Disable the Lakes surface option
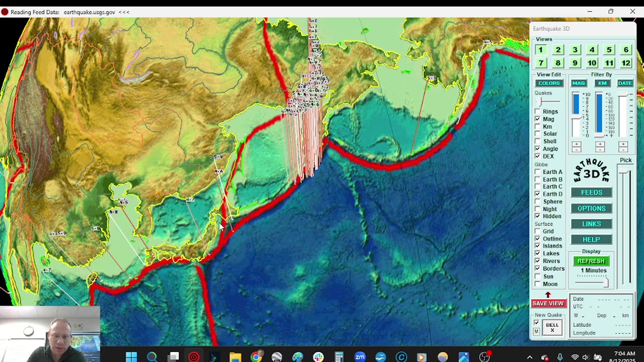The width and height of the screenshot is (644, 362). (x=537, y=253)
